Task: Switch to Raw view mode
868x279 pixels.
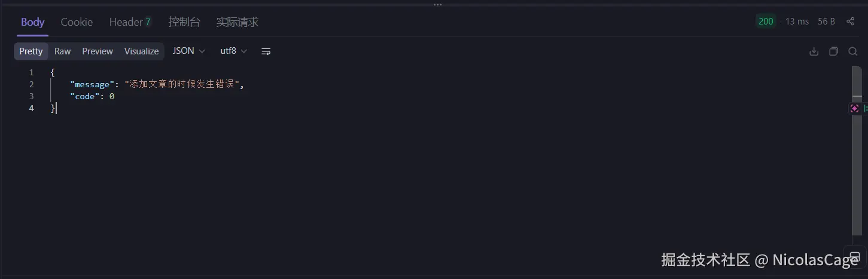Action: click(63, 51)
